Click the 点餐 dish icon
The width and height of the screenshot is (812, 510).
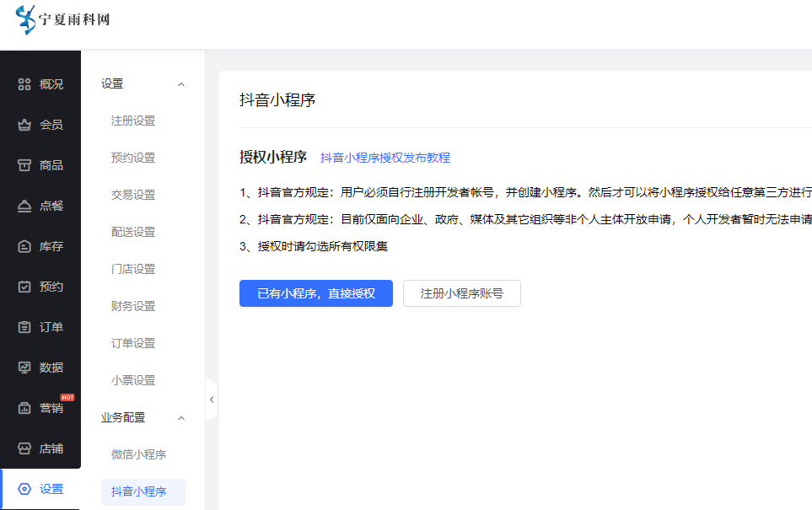click(x=24, y=206)
